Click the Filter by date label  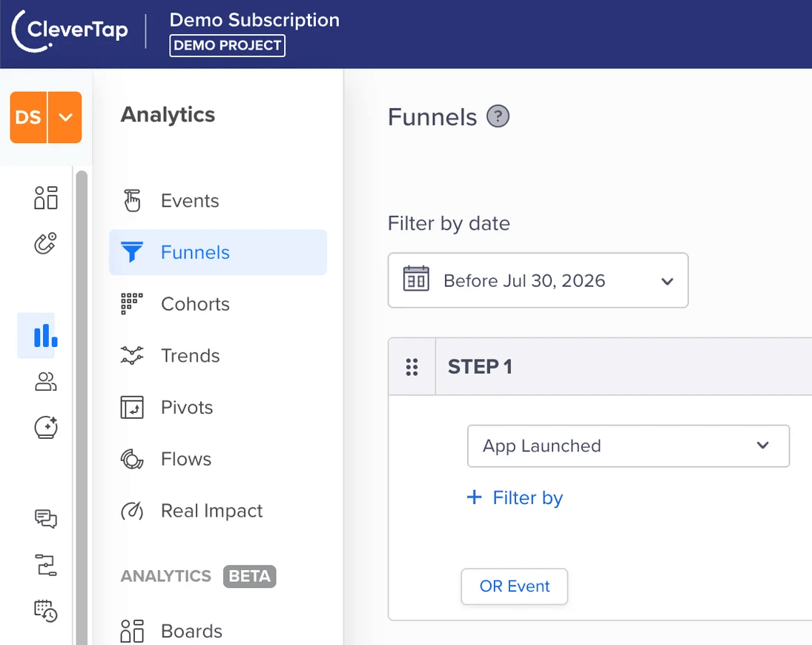pos(449,224)
